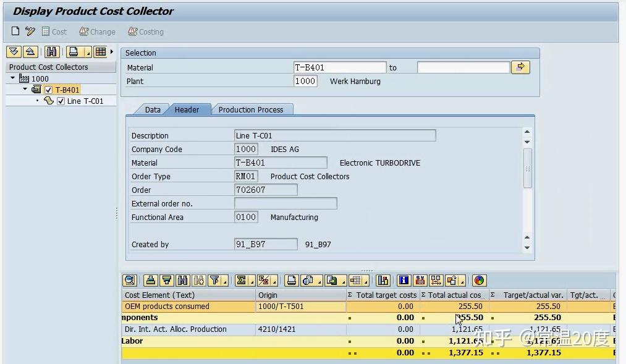Switch to the Data tab
Image resolution: width=626 pixels, height=364 pixels.
[152, 109]
